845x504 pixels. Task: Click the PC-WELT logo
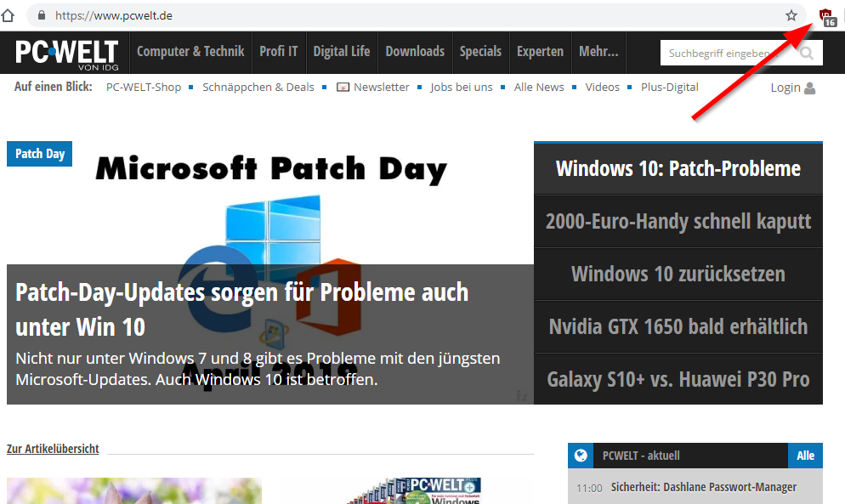(67, 54)
